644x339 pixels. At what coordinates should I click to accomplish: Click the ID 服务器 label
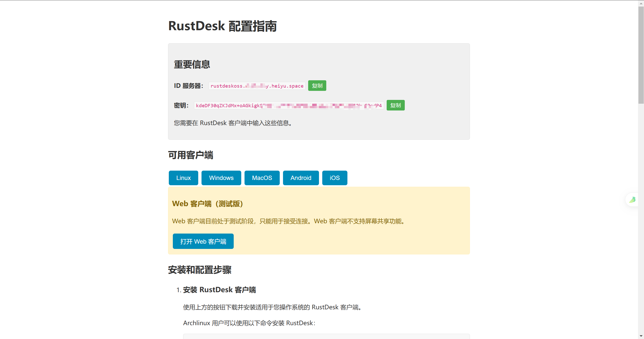[x=189, y=86]
